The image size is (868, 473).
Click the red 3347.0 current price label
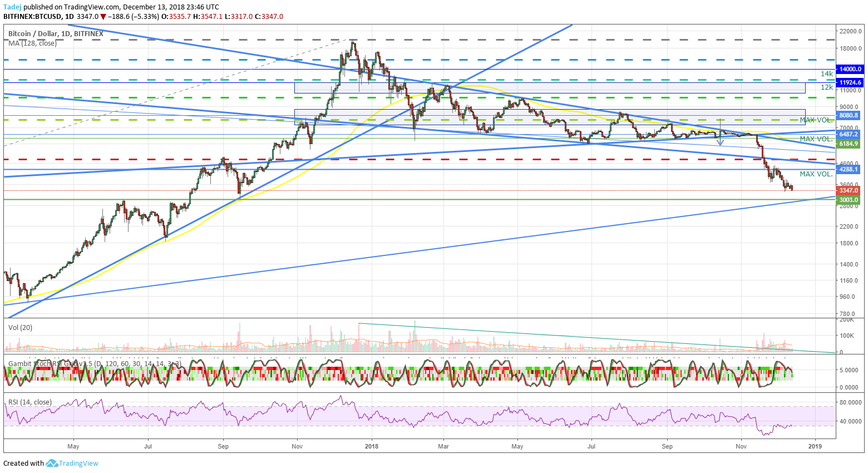coord(849,190)
